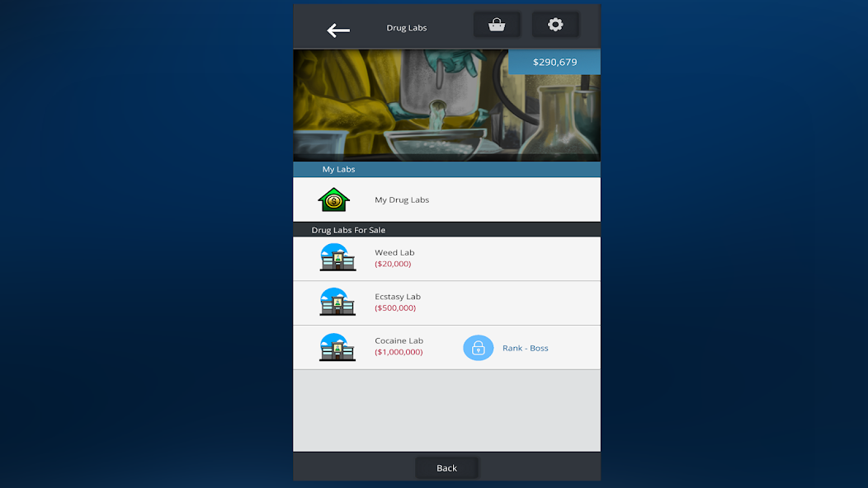
Task: Select the Cocaine Lab building icon
Action: point(337,347)
